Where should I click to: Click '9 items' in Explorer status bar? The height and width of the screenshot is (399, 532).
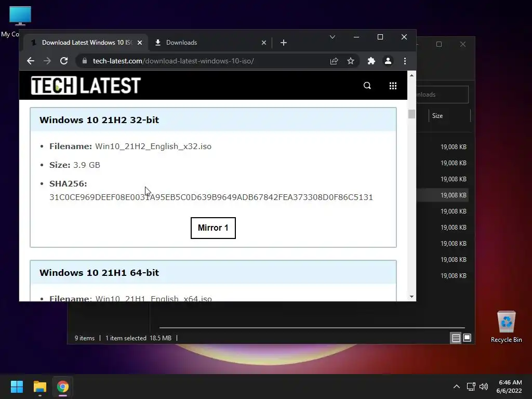(x=85, y=338)
